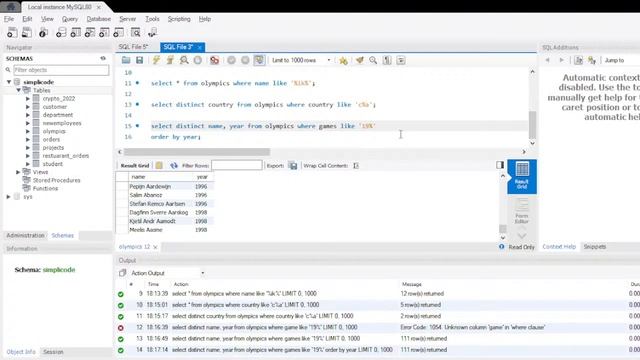The height and width of the screenshot is (360, 640).
Task: Open find panel magnifier icon in editor toolbar
Action: tap(373, 60)
